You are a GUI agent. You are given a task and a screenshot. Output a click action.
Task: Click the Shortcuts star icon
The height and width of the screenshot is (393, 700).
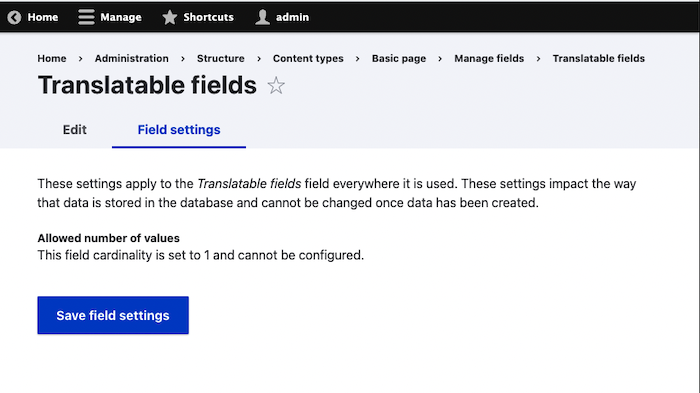pyautogui.click(x=170, y=17)
